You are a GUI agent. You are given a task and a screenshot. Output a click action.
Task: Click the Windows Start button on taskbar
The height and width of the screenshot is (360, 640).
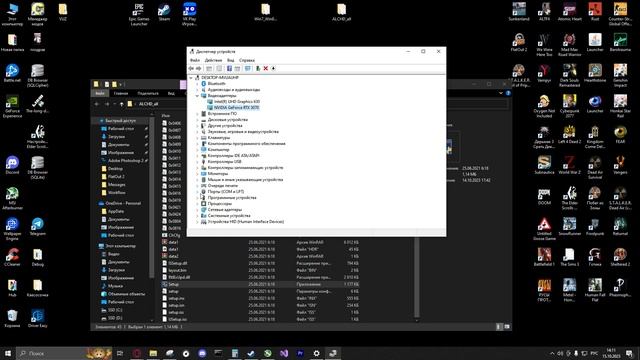point(8,353)
